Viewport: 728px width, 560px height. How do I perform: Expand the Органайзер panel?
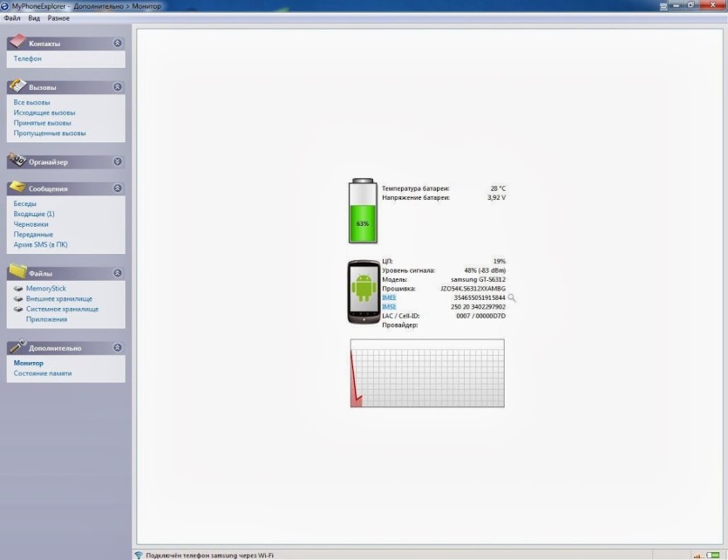coord(118,161)
